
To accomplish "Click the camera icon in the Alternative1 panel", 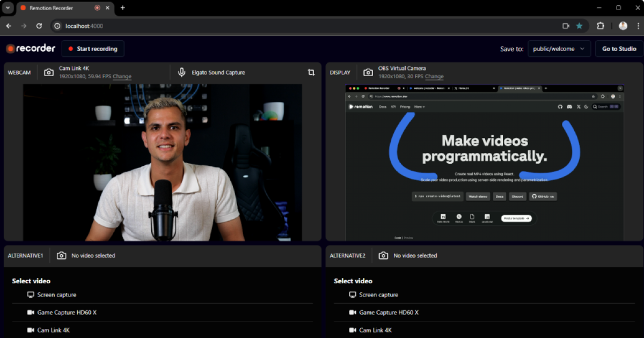I will click(x=62, y=256).
